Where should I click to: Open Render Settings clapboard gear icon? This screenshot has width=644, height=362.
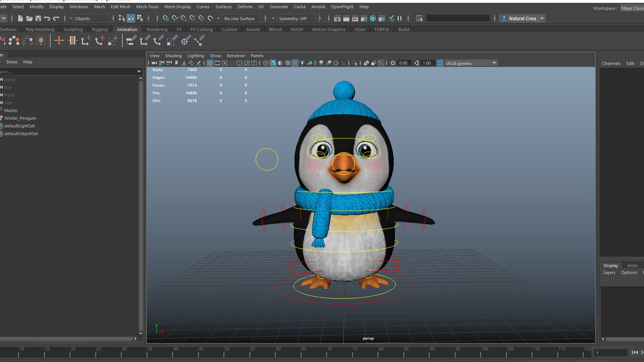point(364,18)
